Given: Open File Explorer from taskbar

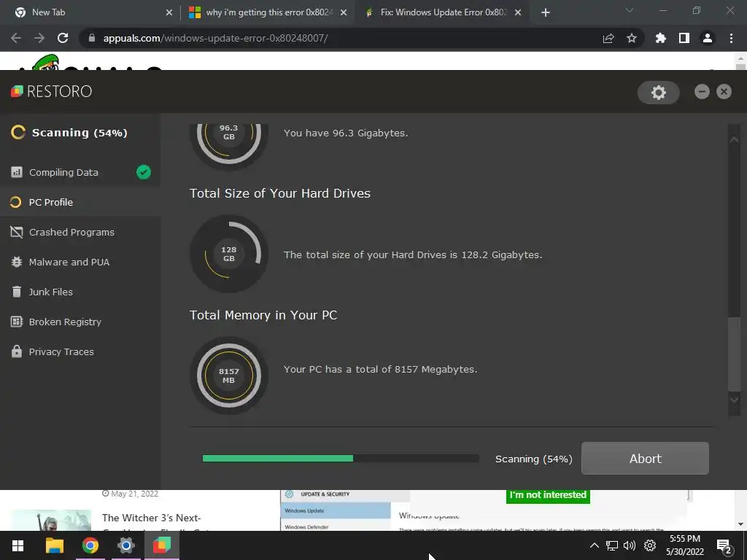Looking at the screenshot, I should pyautogui.click(x=54, y=545).
